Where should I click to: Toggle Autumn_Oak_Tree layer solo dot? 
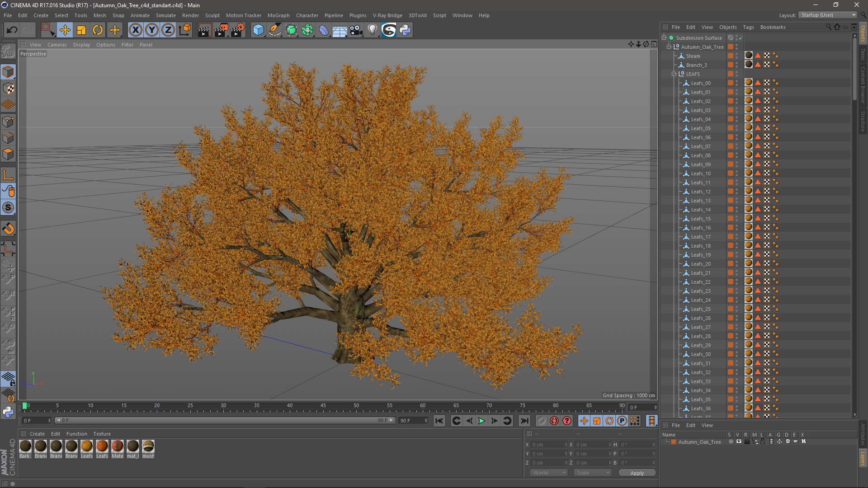[731, 442]
